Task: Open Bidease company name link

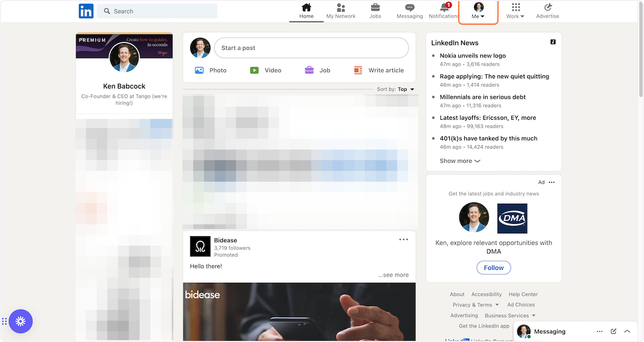Action: click(x=225, y=241)
